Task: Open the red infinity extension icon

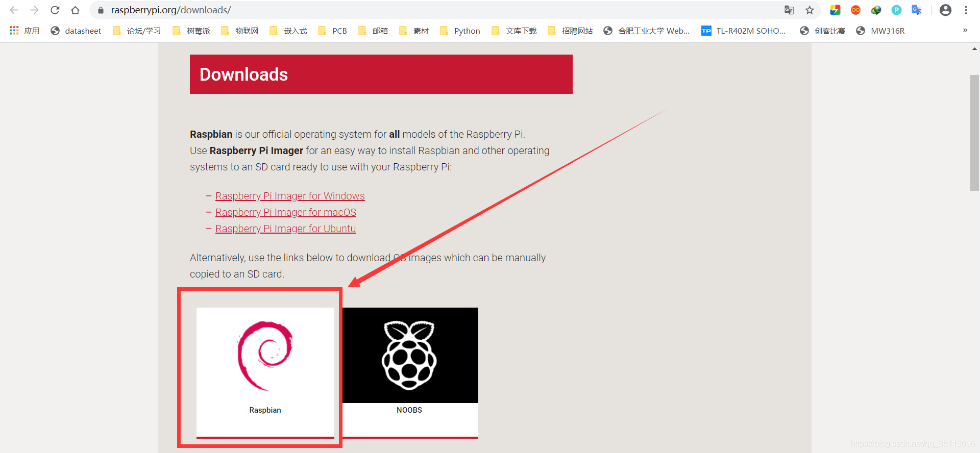Action: click(x=856, y=10)
